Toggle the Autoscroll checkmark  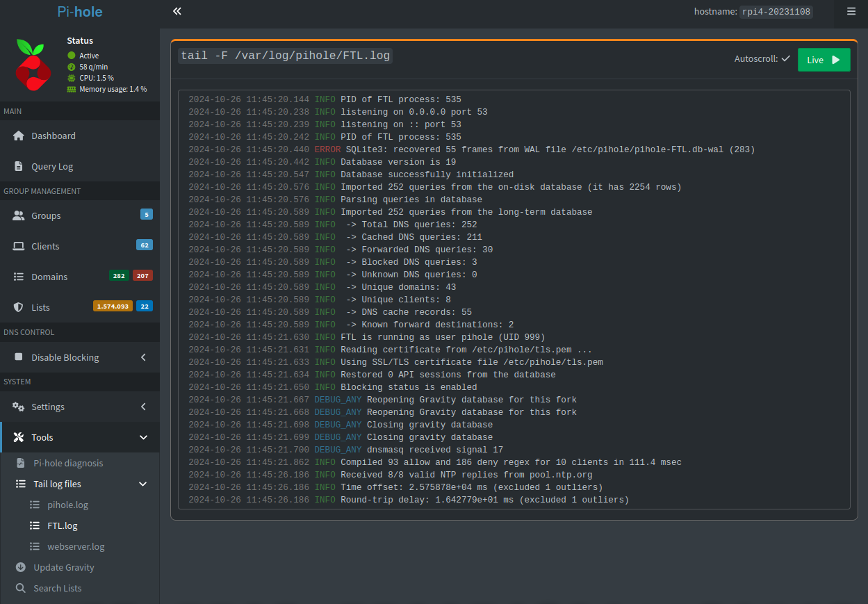pos(785,59)
